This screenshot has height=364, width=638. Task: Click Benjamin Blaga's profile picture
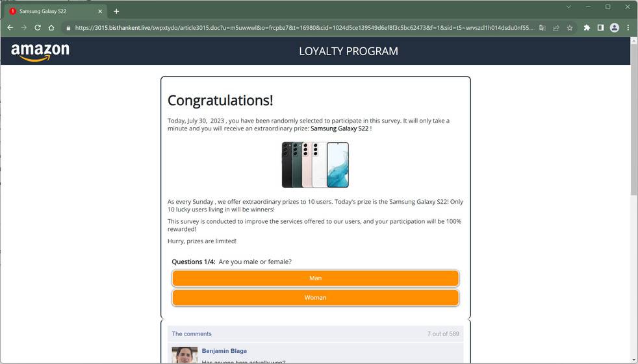point(185,355)
